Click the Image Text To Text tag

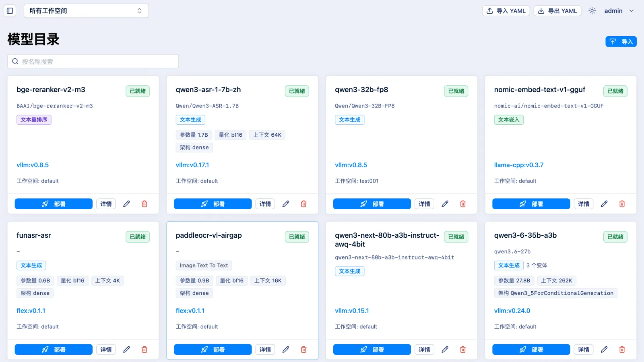[x=204, y=265]
